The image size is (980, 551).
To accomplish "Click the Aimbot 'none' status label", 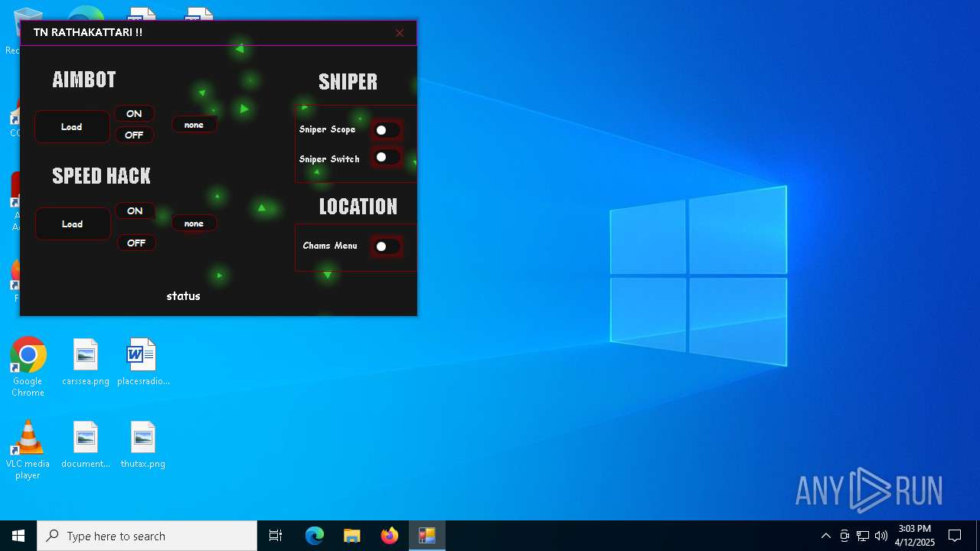I will click(194, 125).
